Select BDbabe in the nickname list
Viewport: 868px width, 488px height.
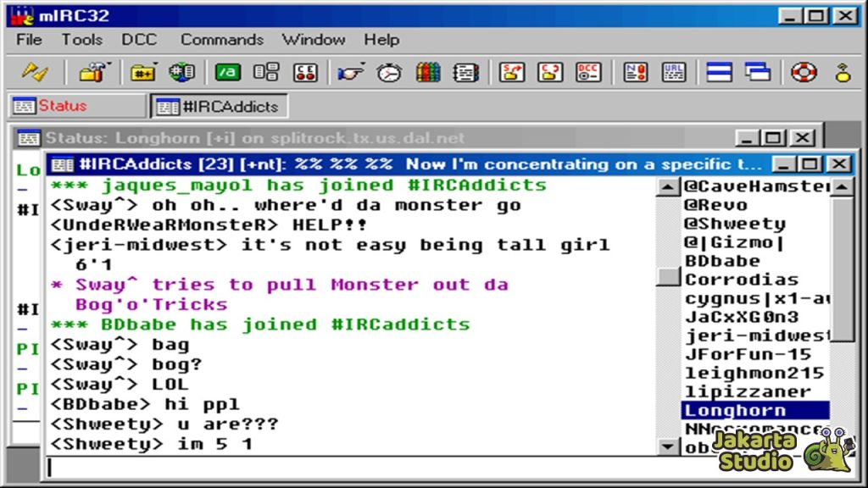pyautogui.click(x=755, y=261)
